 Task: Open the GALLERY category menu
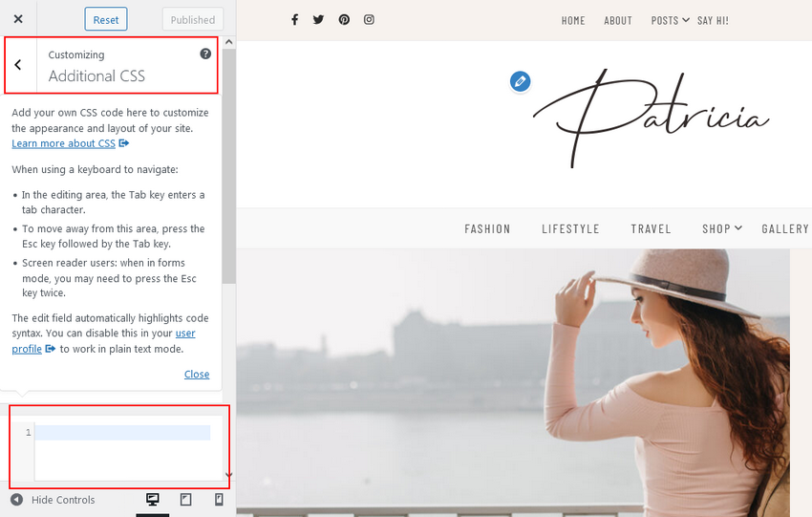click(785, 229)
